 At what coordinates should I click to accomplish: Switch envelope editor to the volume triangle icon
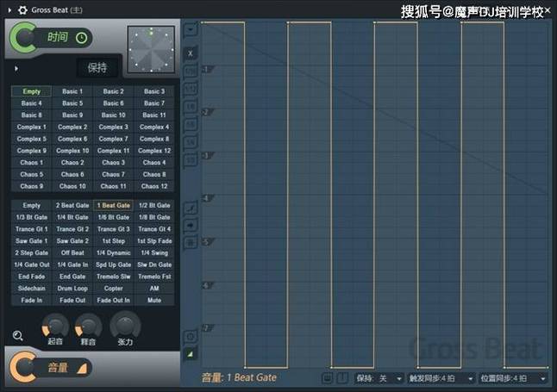pos(191,353)
